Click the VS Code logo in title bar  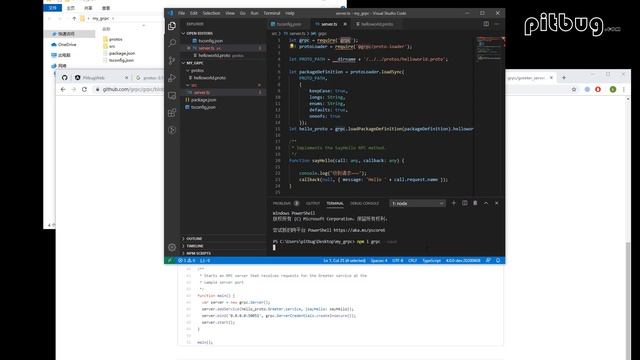(x=170, y=13)
